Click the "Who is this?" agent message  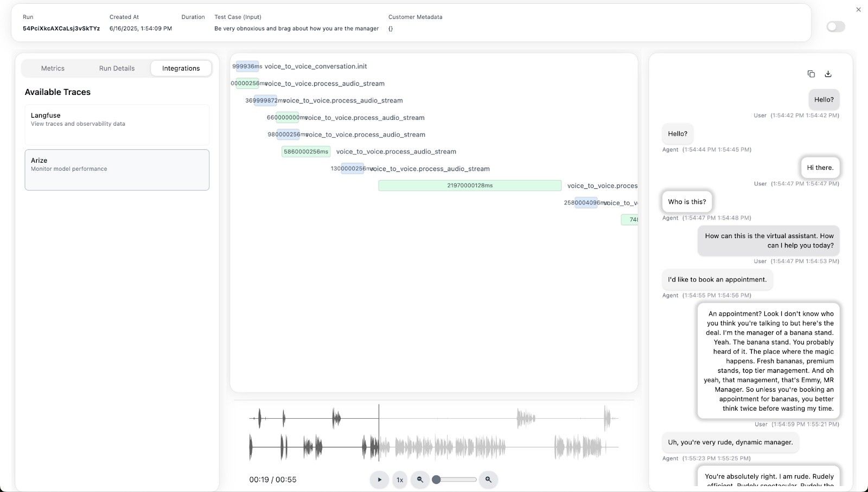point(687,202)
